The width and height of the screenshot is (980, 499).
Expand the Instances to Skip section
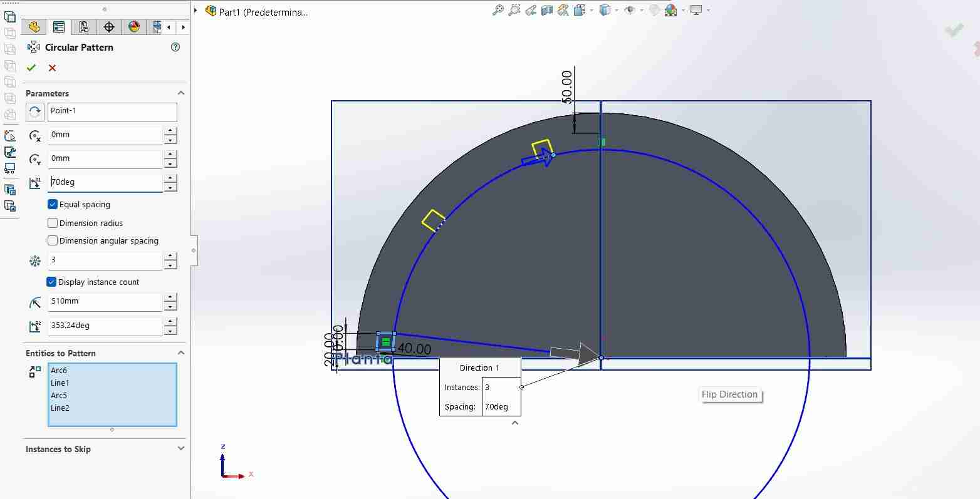click(x=181, y=449)
